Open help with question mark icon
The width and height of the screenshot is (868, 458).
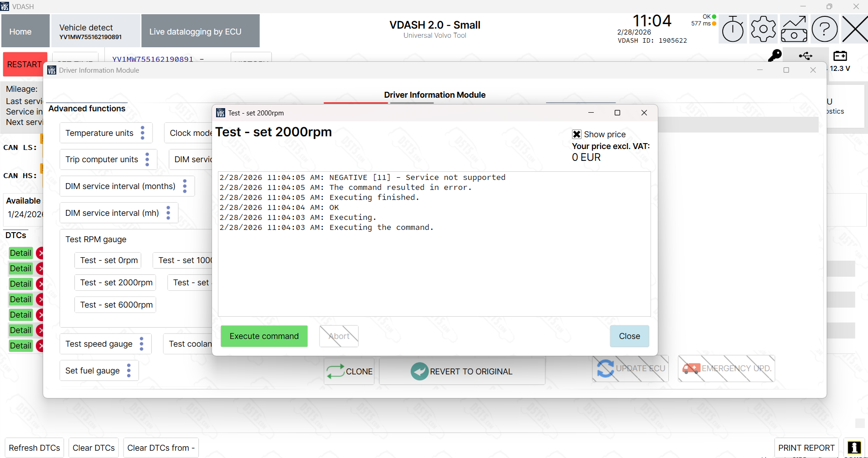[x=824, y=30]
